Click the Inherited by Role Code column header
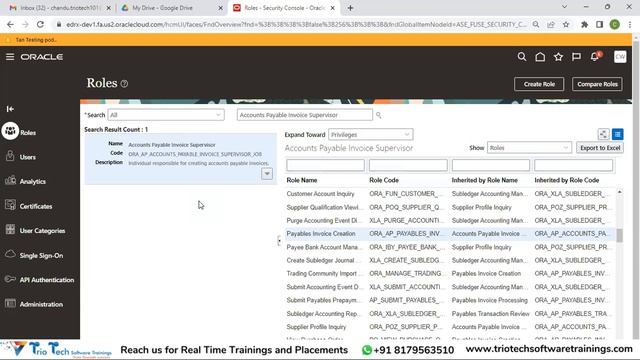This screenshot has height=360, width=640. 567,180
